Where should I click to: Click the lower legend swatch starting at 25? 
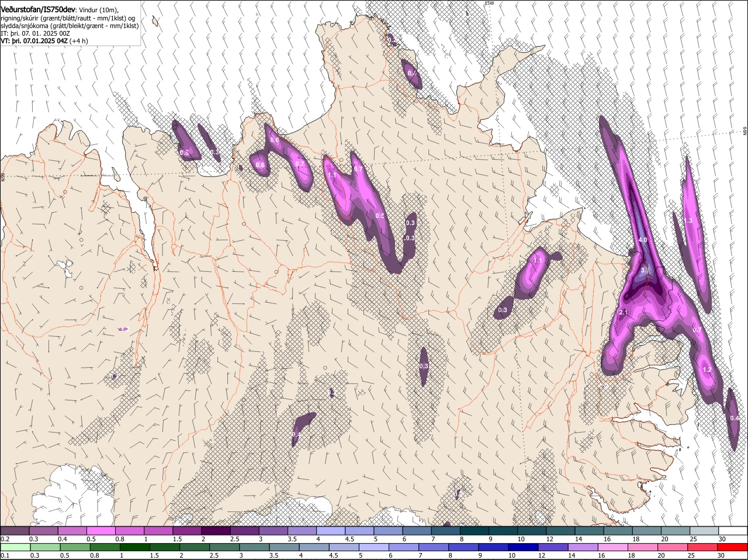[x=703, y=548]
